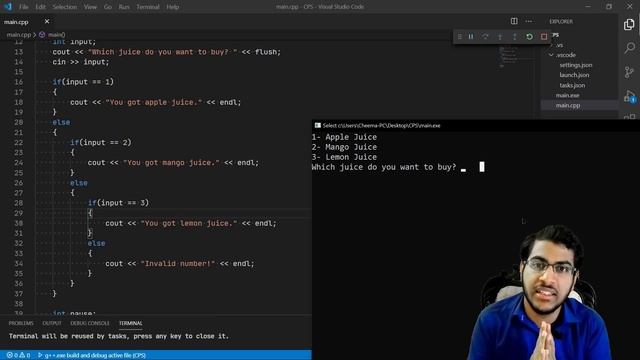Open Search in the activity bar
Viewport: 640px width, 360px height.
click(629, 48)
